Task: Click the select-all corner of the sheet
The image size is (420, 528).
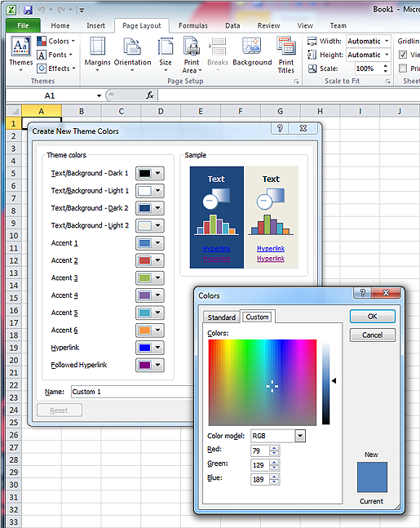Action: point(14,111)
